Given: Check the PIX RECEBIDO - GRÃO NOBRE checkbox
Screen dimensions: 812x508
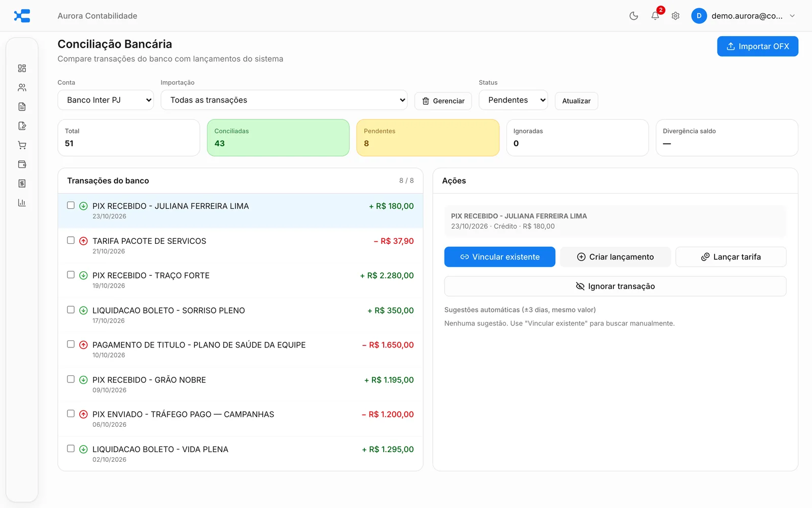Looking at the screenshot, I should point(71,379).
